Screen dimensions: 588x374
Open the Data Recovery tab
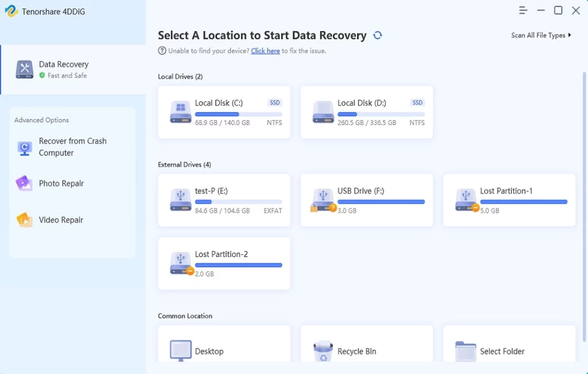point(73,70)
